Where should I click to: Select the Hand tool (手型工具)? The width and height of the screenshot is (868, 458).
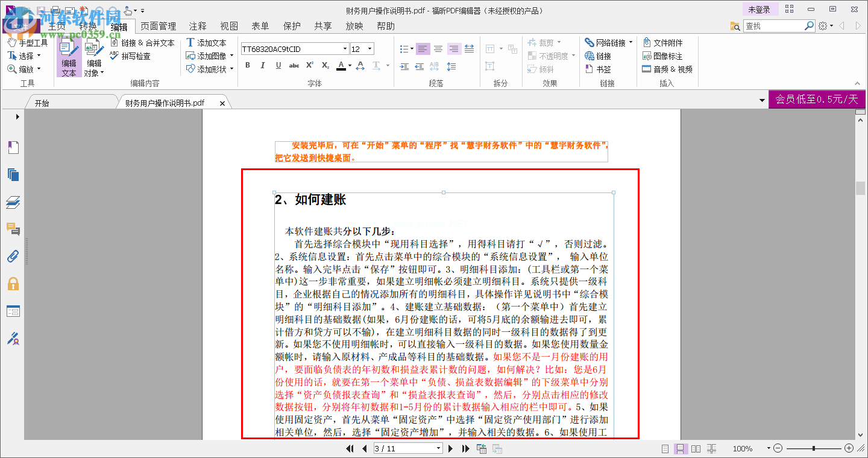tap(27, 43)
